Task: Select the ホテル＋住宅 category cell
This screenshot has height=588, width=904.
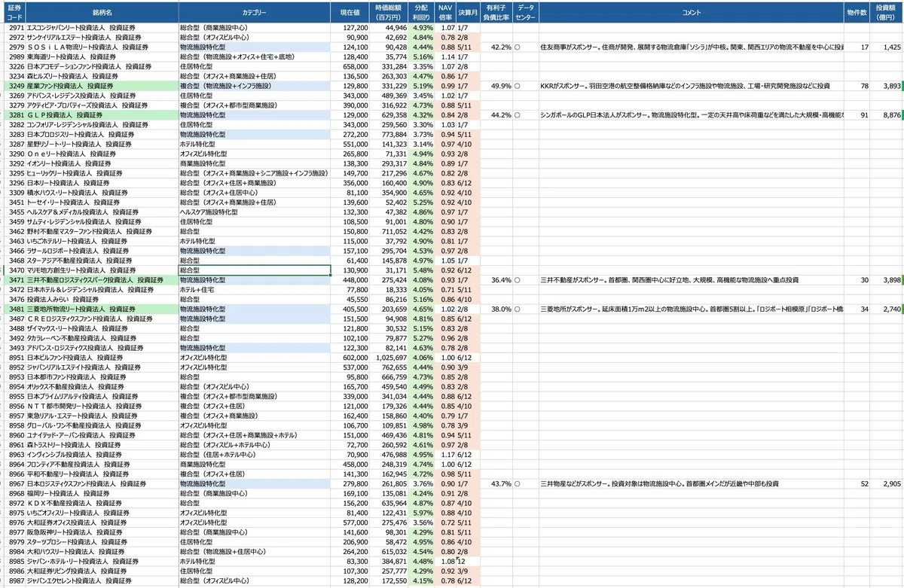Action: pyautogui.click(x=255, y=290)
